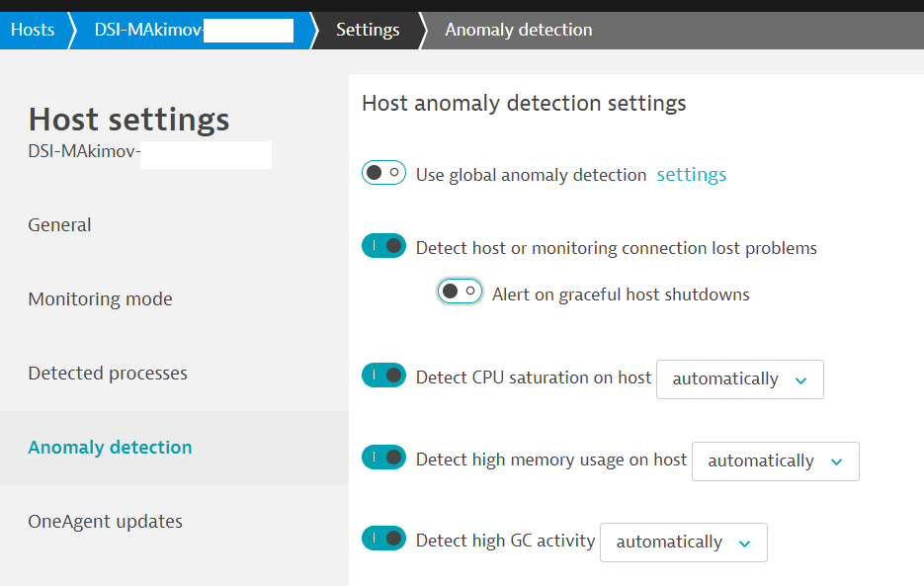This screenshot has height=586, width=924.
Task: Switch off Detect high memory usage toggle
Action: pos(383,458)
